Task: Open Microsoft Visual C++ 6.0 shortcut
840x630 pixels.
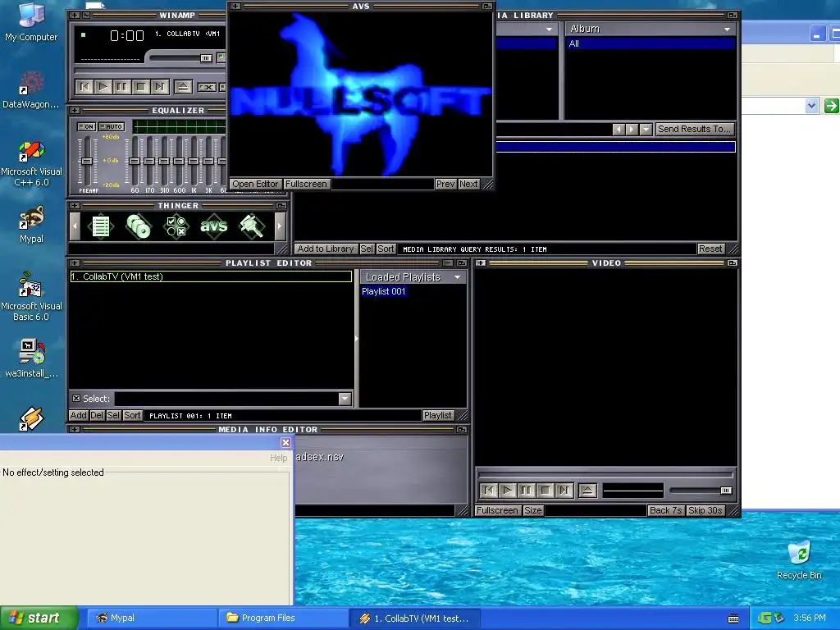Action: [x=31, y=163]
